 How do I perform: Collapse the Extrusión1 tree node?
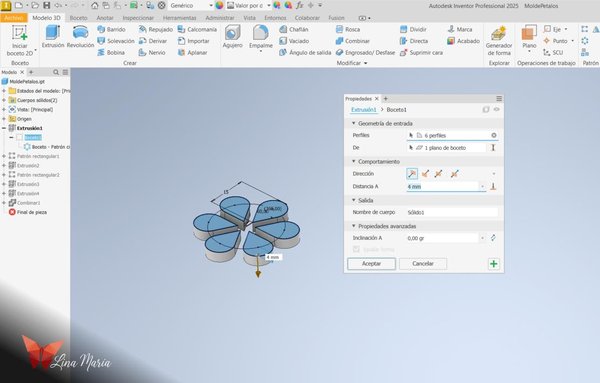click(x=4, y=128)
